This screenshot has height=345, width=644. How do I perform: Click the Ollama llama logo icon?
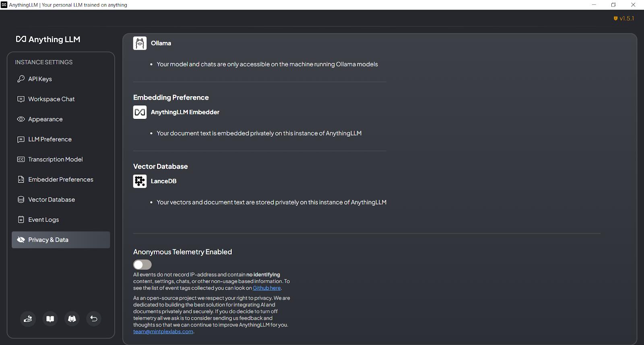140,43
